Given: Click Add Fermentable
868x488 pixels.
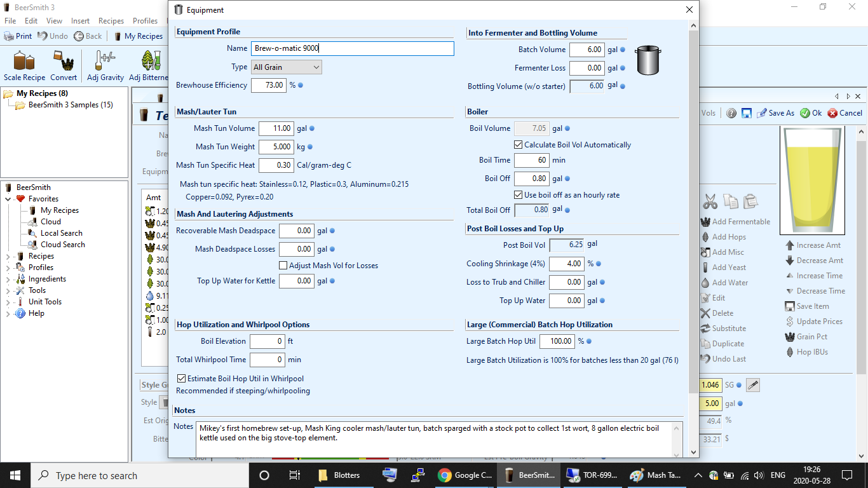Looking at the screenshot, I should pyautogui.click(x=735, y=222).
